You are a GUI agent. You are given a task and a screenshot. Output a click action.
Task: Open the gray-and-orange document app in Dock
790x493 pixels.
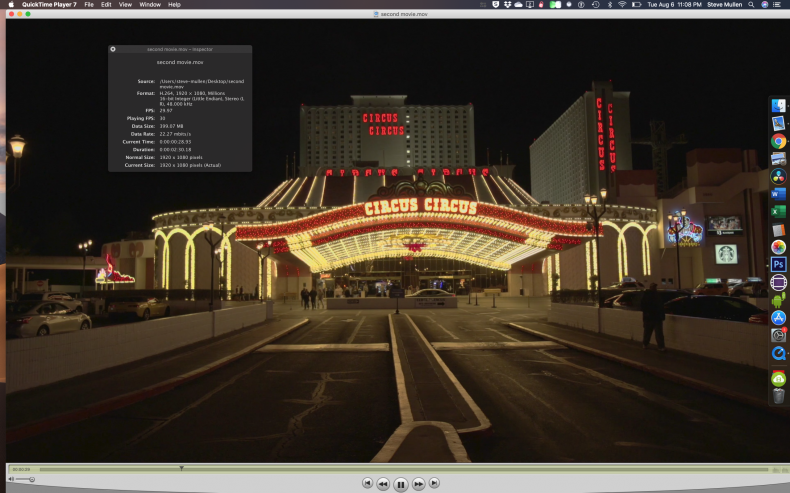[778, 229]
